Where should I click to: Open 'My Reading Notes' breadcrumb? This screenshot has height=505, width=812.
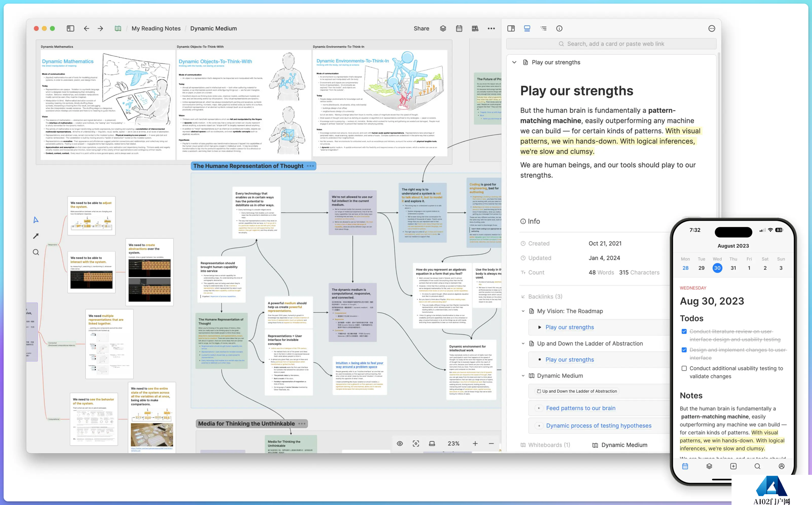tap(156, 29)
